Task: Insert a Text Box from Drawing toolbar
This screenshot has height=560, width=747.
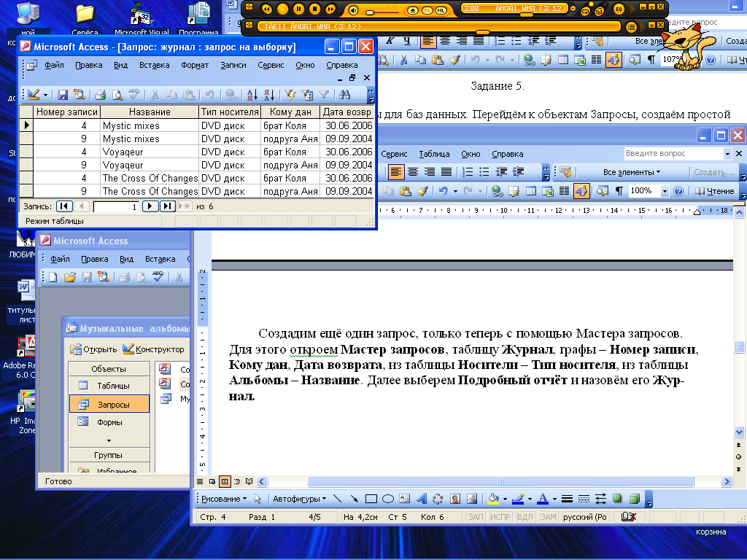Action: click(x=404, y=499)
